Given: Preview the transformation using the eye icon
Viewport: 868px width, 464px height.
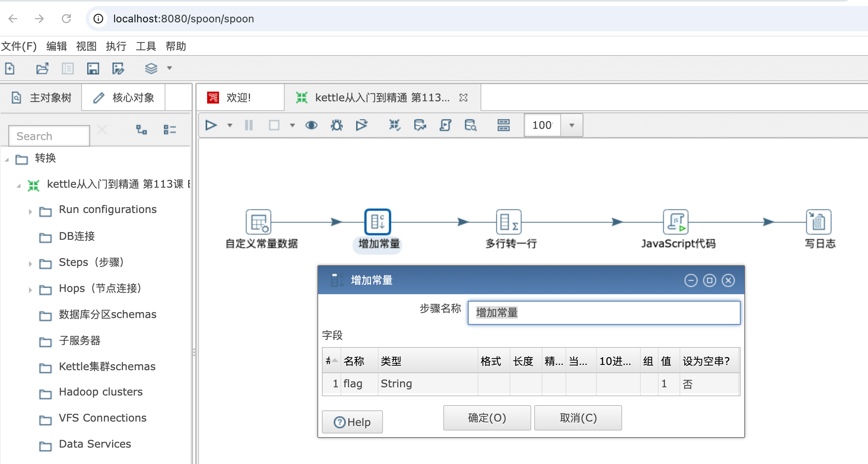Looking at the screenshot, I should coord(312,125).
